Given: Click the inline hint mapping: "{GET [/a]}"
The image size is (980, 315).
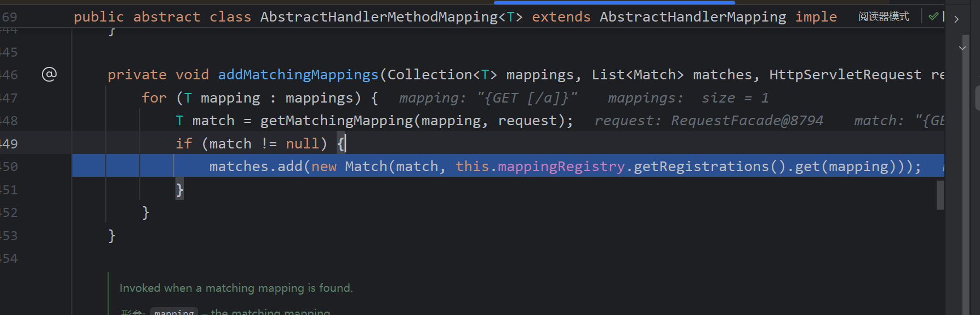Looking at the screenshot, I should 488,98.
